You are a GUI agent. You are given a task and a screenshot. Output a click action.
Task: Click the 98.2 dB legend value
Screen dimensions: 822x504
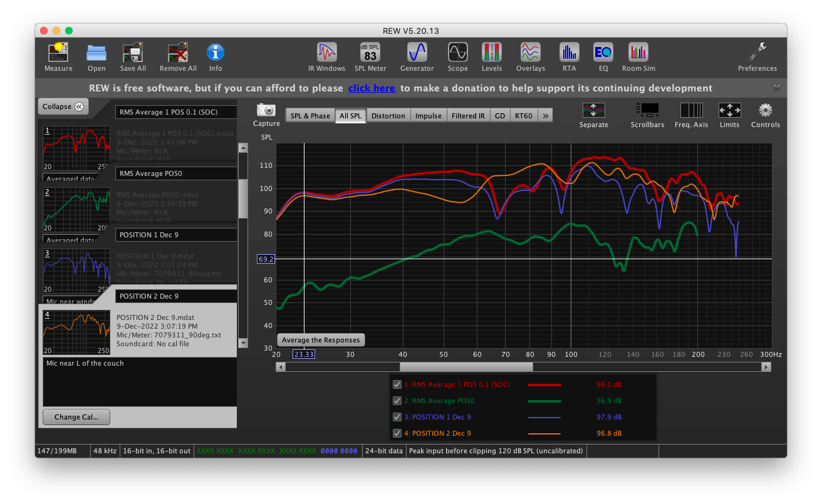pos(609,384)
